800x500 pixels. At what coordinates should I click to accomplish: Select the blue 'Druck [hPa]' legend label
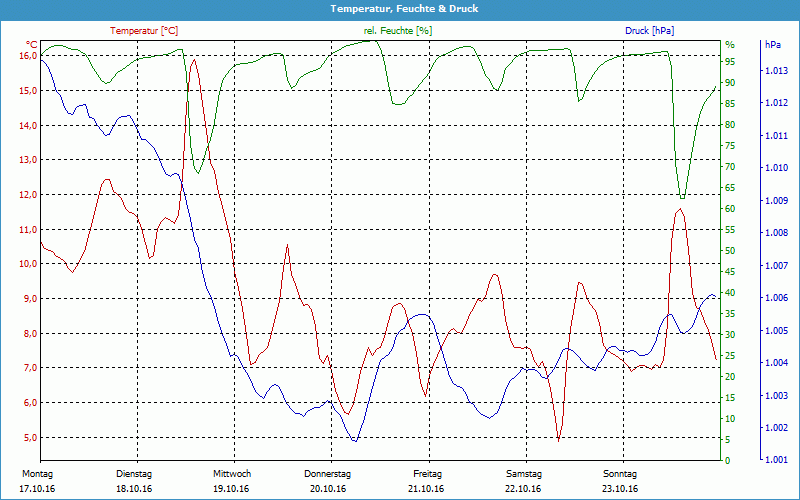tap(649, 31)
